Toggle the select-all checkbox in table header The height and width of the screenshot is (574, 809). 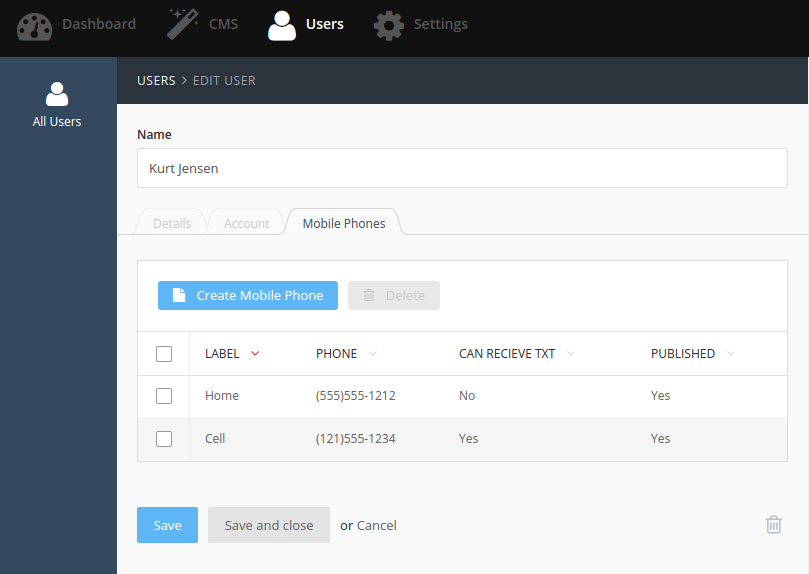pyautogui.click(x=164, y=354)
